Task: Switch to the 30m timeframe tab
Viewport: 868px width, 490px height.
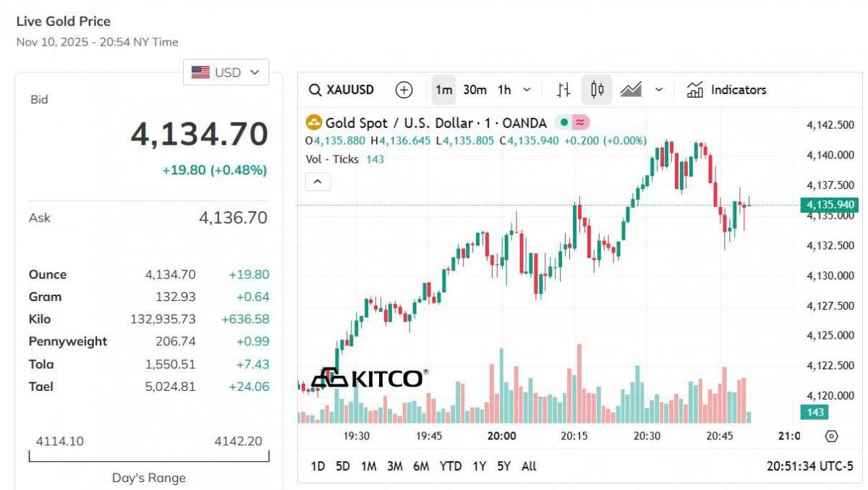Action: tap(475, 90)
